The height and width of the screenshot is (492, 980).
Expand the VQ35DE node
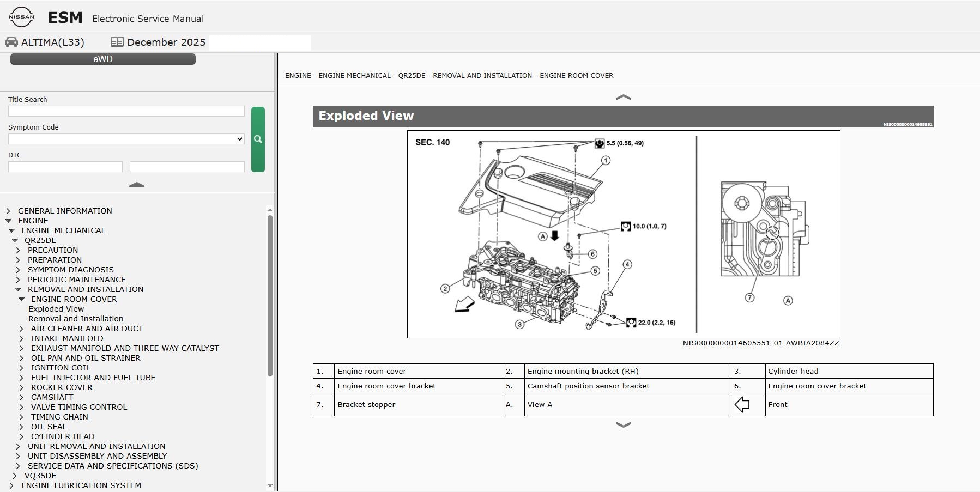pyautogui.click(x=15, y=476)
